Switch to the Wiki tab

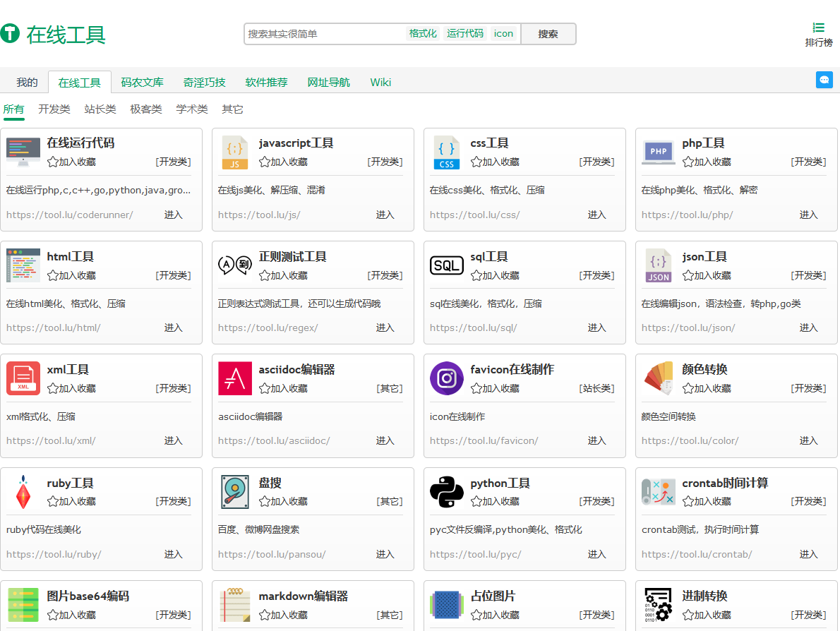pyautogui.click(x=380, y=82)
